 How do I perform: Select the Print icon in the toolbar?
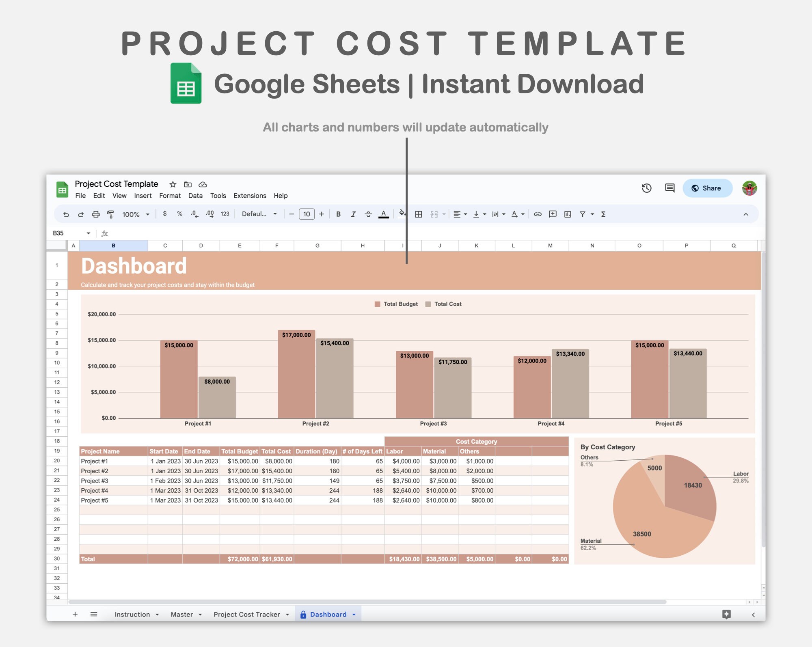96,214
